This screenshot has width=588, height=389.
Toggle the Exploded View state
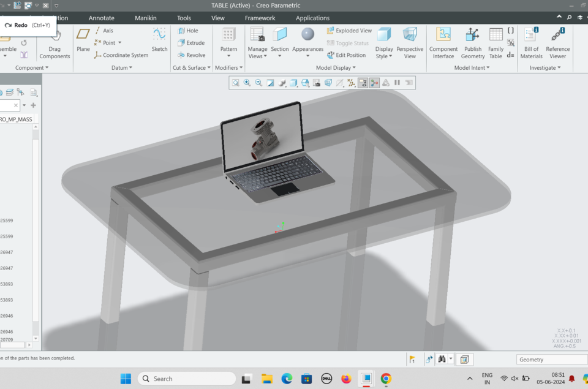tap(349, 30)
